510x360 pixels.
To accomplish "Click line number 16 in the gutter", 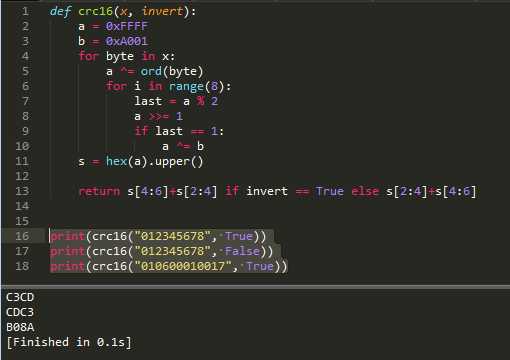I will (x=22, y=236).
